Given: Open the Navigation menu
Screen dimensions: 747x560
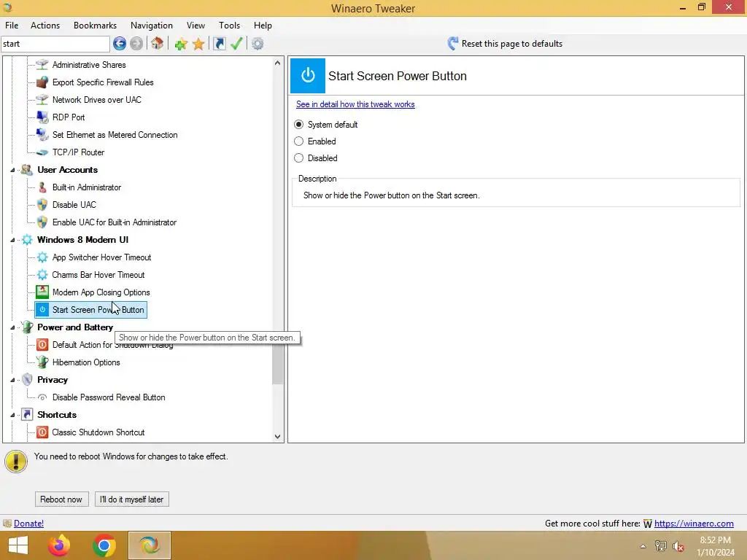Looking at the screenshot, I should 152,26.
